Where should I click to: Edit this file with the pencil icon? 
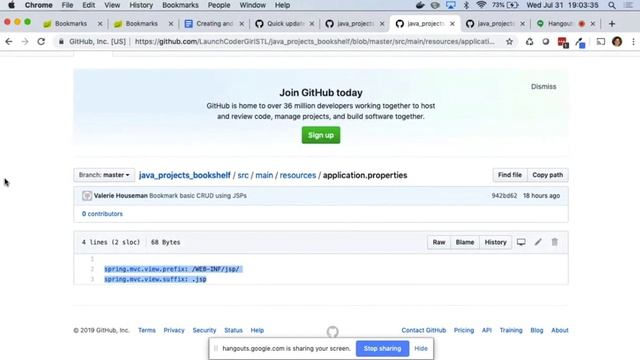(x=538, y=242)
